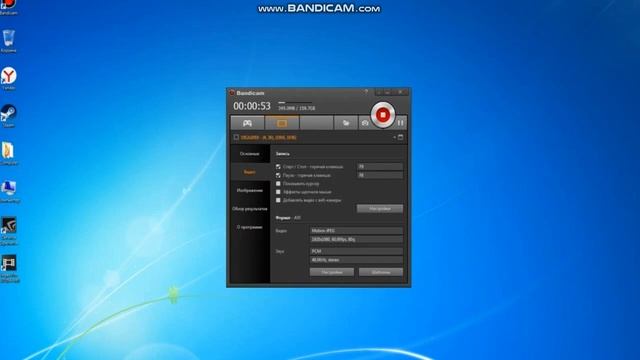Viewport: 640px width, 360px height.
Task: Close the Bandicam window
Action: pyautogui.click(x=400, y=92)
